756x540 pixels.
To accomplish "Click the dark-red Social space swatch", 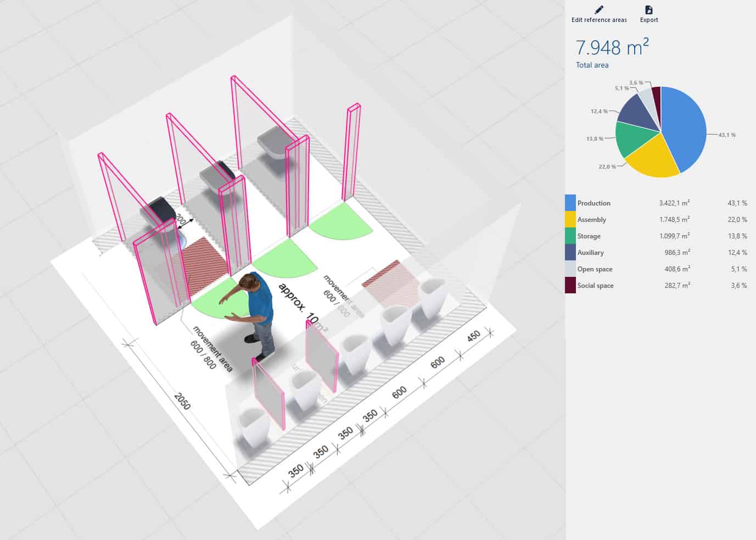I will coord(569,285).
